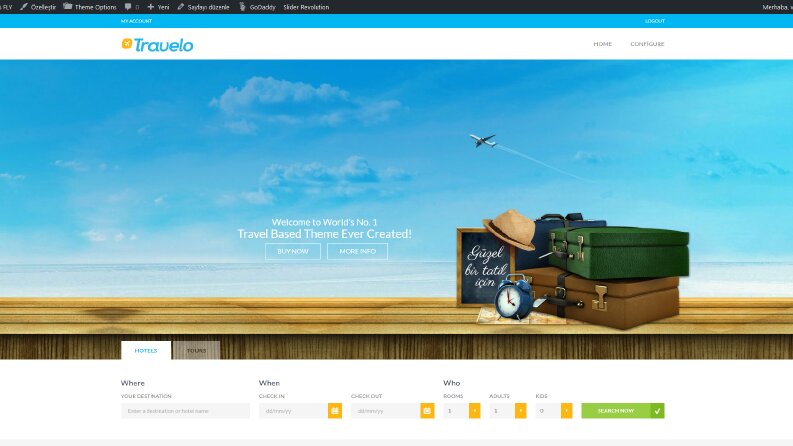Switch to the TOURS tab
Image resolution: width=793 pixels, height=446 pixels.
click(x=196, y=350)
